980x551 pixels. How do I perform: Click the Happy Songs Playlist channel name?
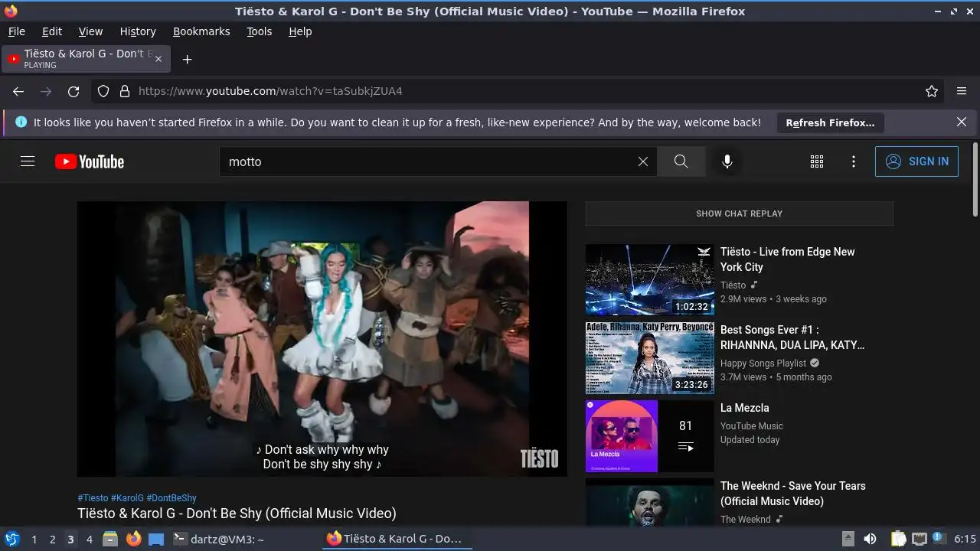click(763, 364)
